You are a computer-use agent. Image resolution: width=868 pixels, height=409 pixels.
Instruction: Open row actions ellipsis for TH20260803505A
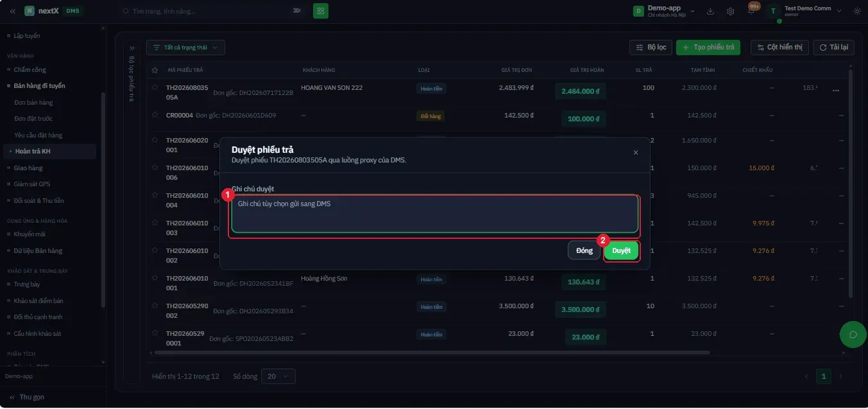click(x=835, y=91)
